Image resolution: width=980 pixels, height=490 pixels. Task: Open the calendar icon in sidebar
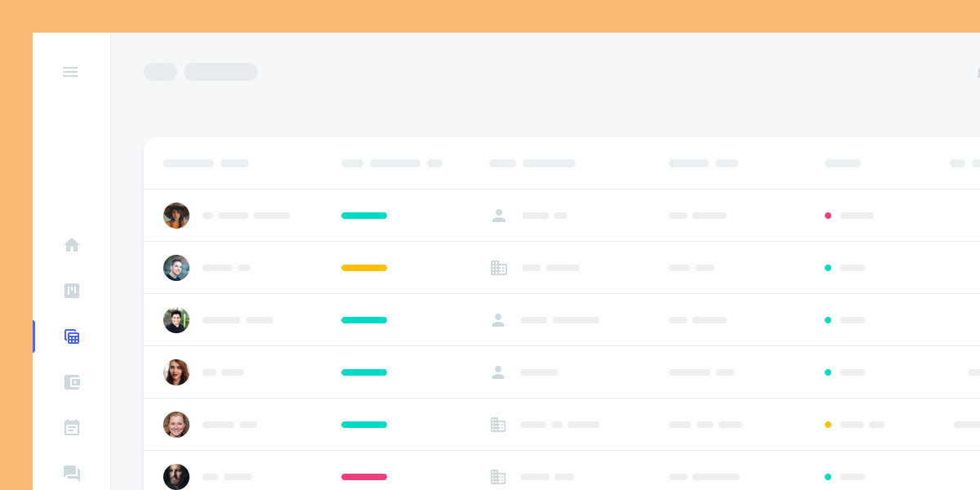72,427
